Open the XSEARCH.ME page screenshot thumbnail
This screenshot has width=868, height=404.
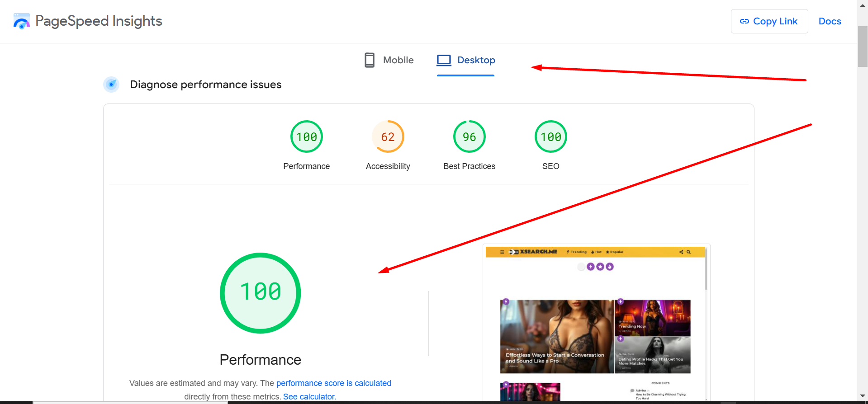pyautogui.click(x=595, y=323)
